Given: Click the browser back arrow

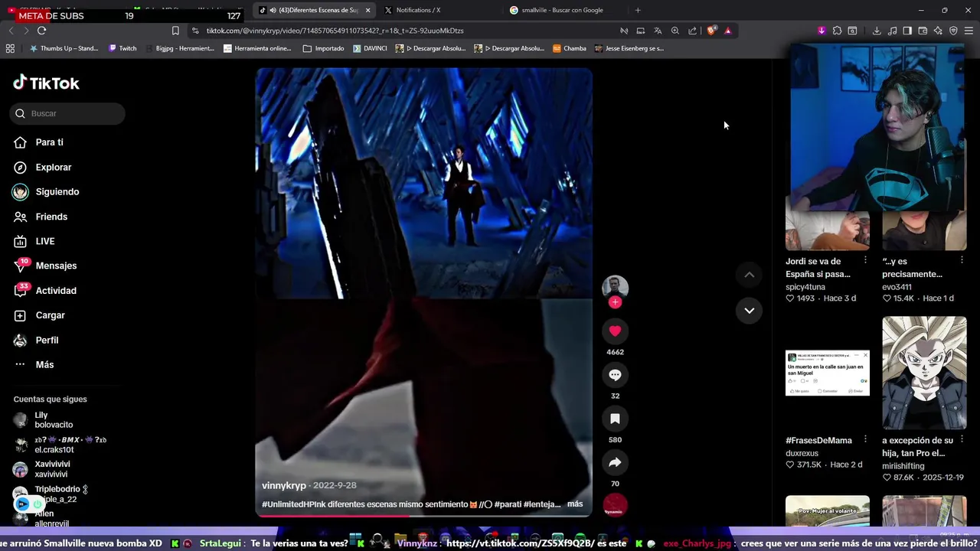Looking at the screenshot, I should (x=11, y=31).
